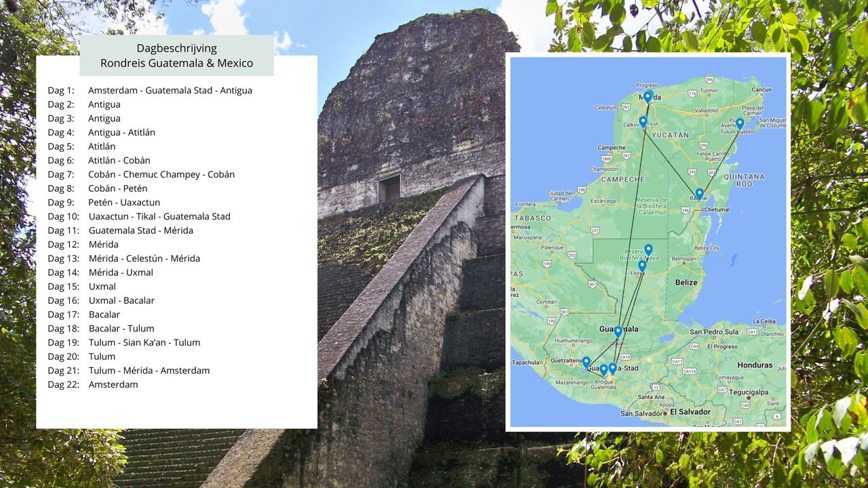Image resolution: width=868 pixels, height=488 pixels.
Task: Select 'Dag 11: Guatemala Stad - Mérida'
Action: click(121, 230)
